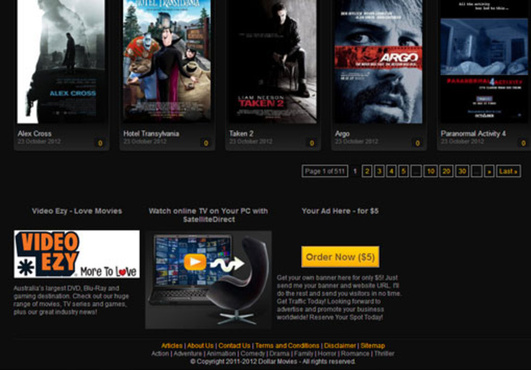Open Watch online TV SatelliteDirect heading
The height and width of the screenshot is (370, 531).
[x=208, y=215]
